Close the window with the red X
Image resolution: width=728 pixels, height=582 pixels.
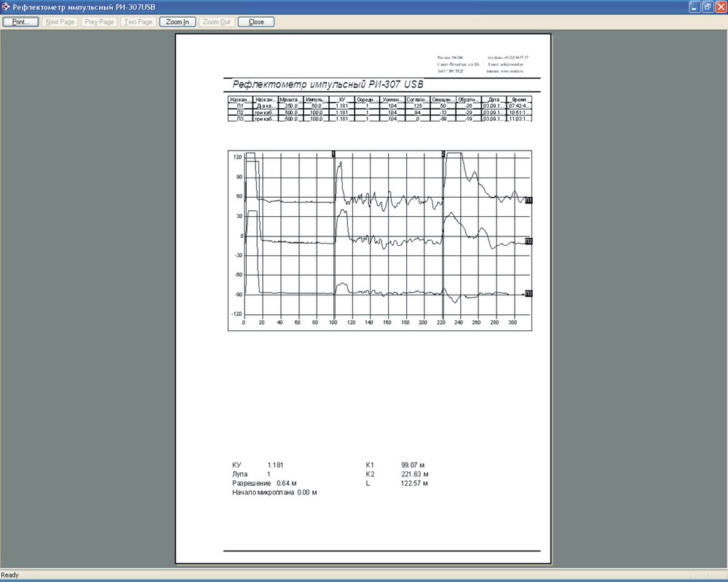(x=721, y=7)
